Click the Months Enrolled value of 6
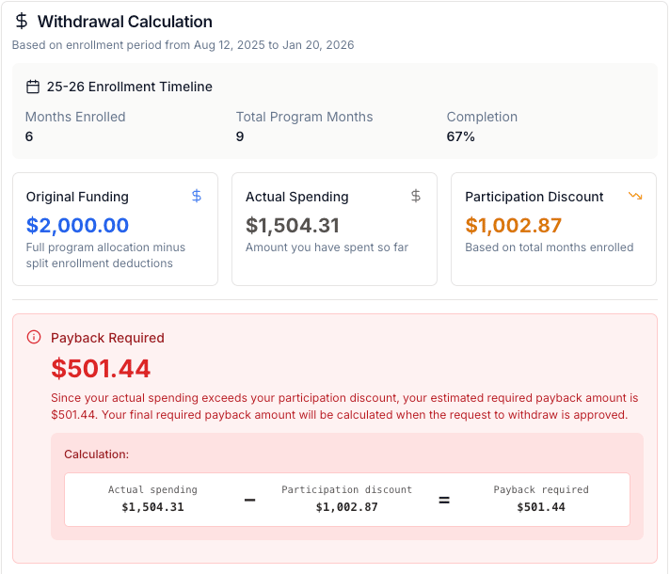Viewport: 670px width, 574px height. [x=29, y=136]
